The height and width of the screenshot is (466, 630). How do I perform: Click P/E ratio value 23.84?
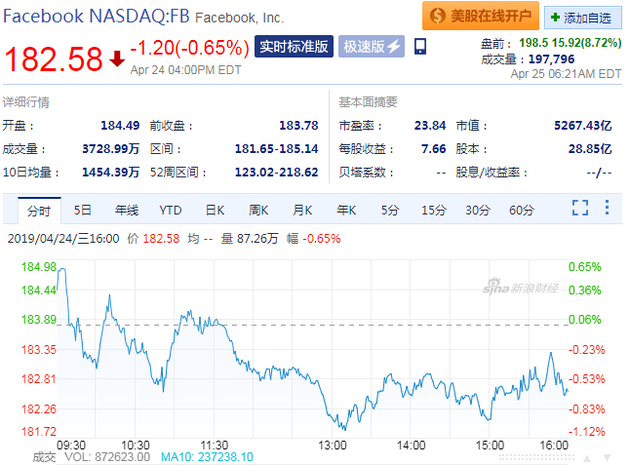pyautogui.click(x=430, y=126)
